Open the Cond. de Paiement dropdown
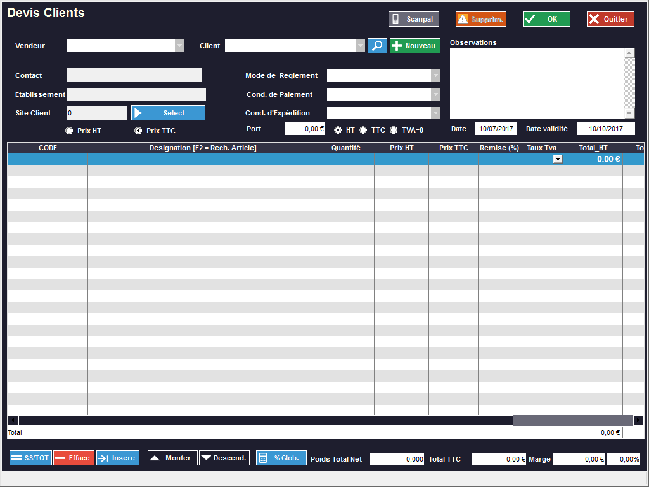Viewport: 649px width, 487px height. 435,94
